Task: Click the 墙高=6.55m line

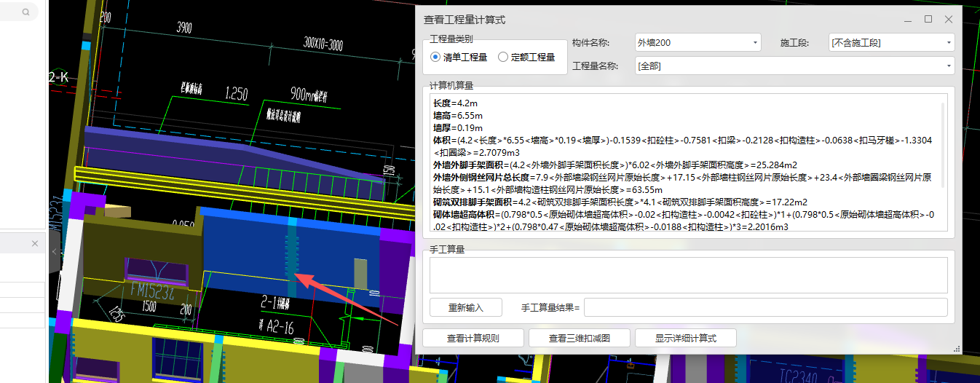Action: [x=458, y=115]
